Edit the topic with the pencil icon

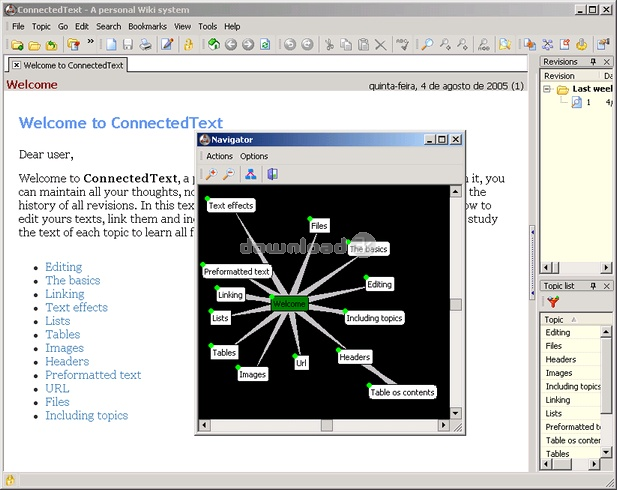click(167, 44)
